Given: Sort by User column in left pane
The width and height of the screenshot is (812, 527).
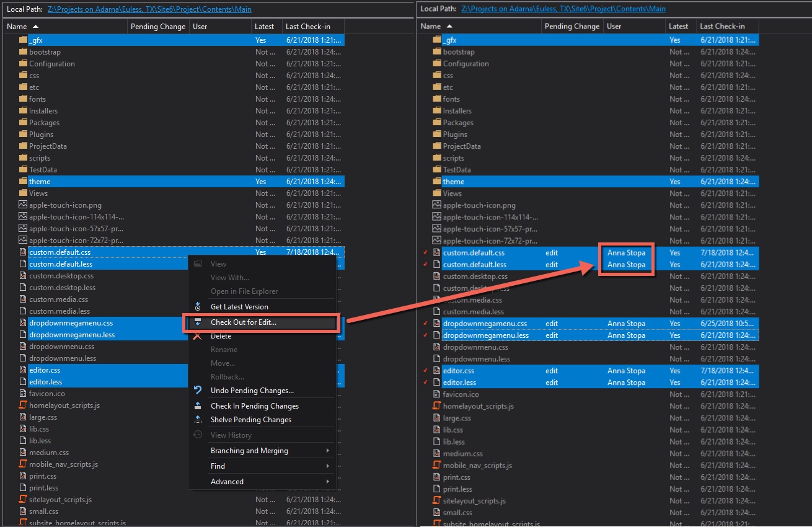Looking at the screenshot, I should (x=220, y=27).
